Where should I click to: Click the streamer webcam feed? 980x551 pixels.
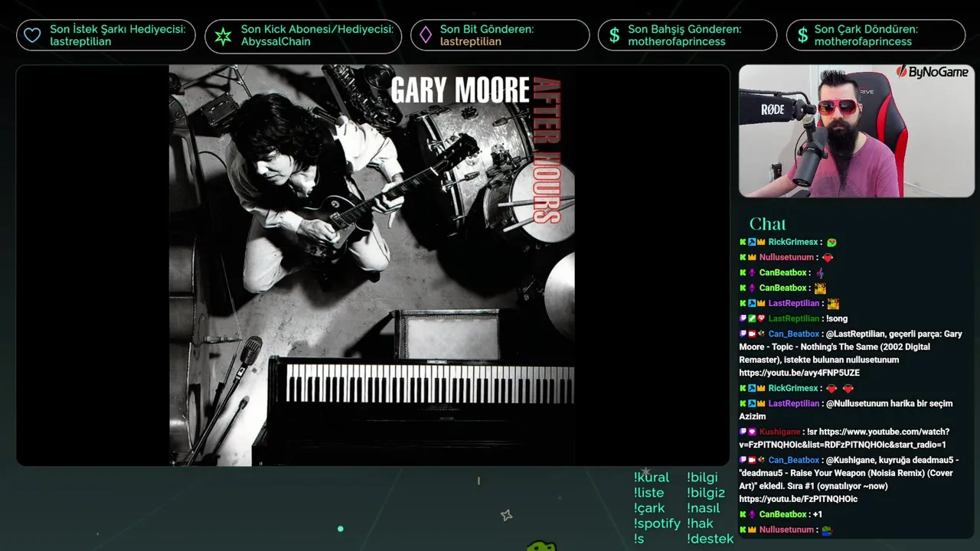coord(857,131)
